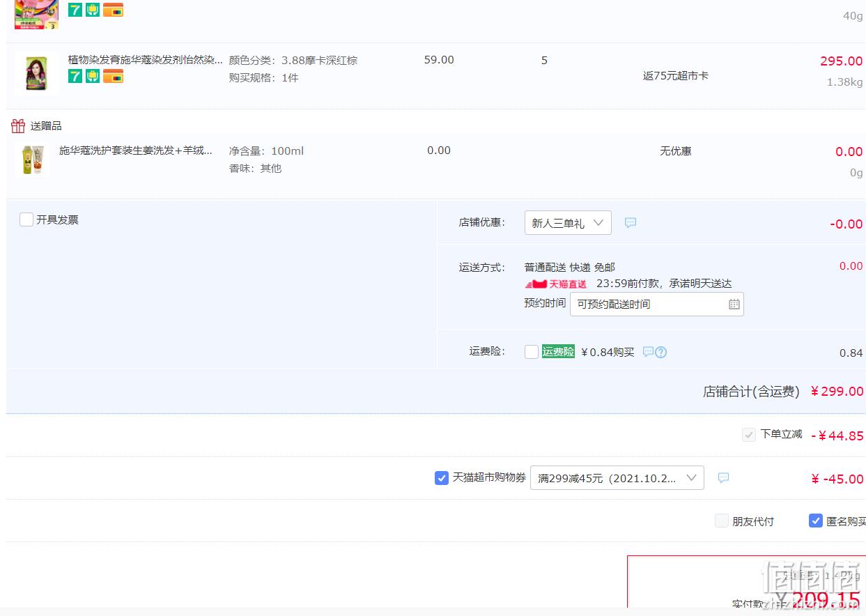Screen dimensions: 866x616
Task: Open the question mark help icon for 运费险
Action: (x=661, y=352)
